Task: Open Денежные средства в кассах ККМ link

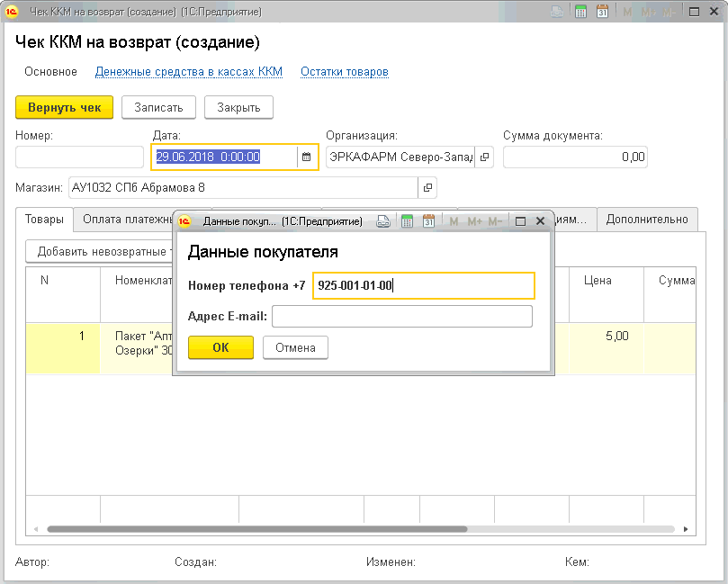Action: point(189,72)
